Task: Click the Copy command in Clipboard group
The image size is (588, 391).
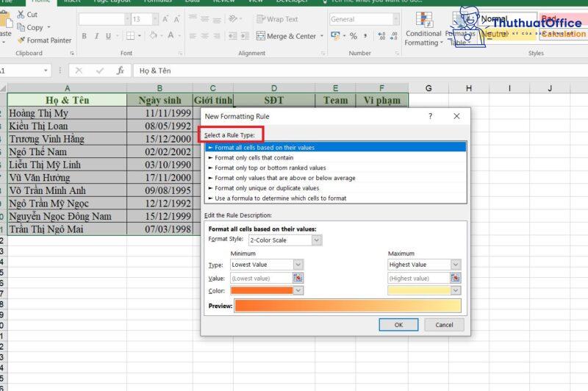Action: (x=33, y=27)
